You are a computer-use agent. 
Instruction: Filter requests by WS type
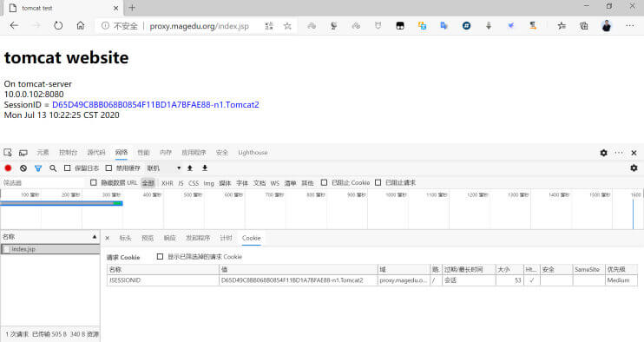pyautogui.click(x=275, y=183)
